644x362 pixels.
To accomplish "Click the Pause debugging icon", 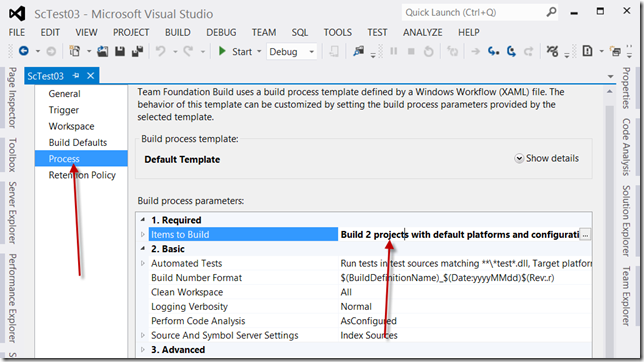I will [393, 51].
